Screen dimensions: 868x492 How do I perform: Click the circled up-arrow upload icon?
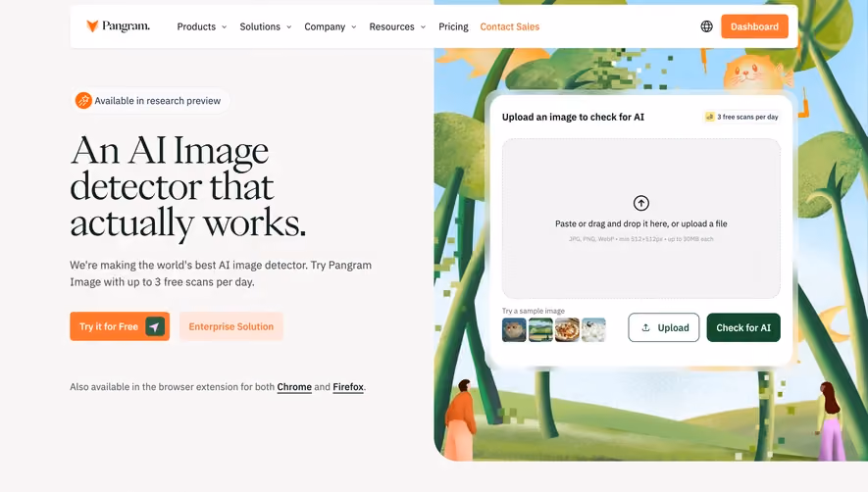[641, 203]
